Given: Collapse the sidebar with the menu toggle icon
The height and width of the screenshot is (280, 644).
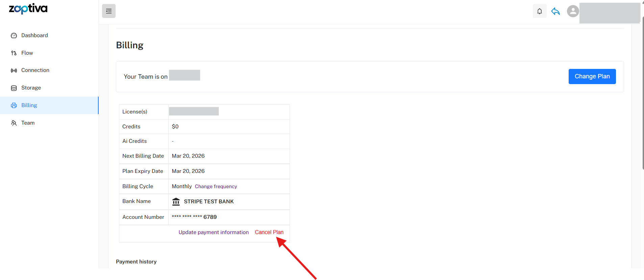Looking at the screenshot, I should pos(109,11).
